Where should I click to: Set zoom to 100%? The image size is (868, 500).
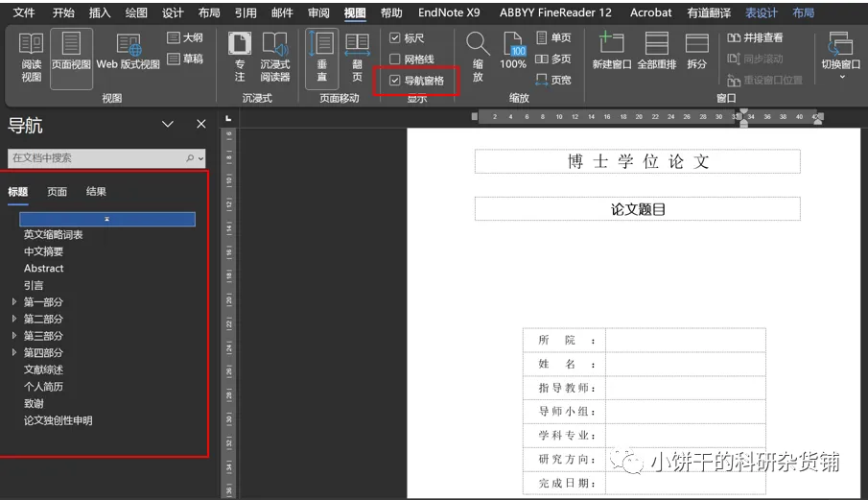point(513,51)
